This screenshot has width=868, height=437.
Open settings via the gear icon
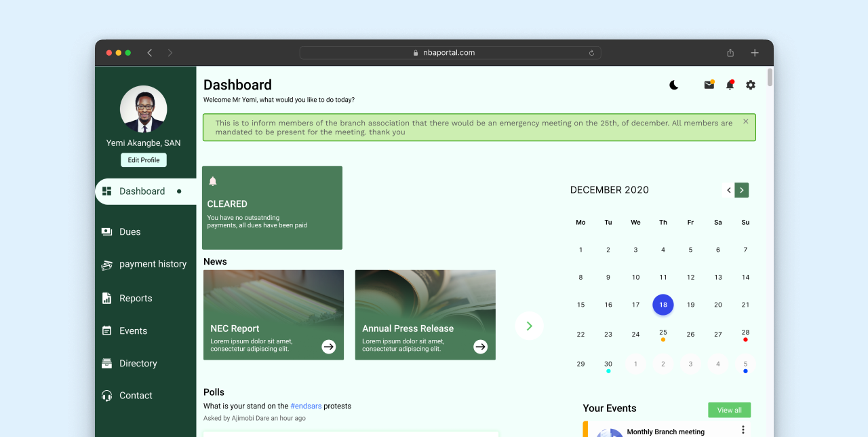751,85
